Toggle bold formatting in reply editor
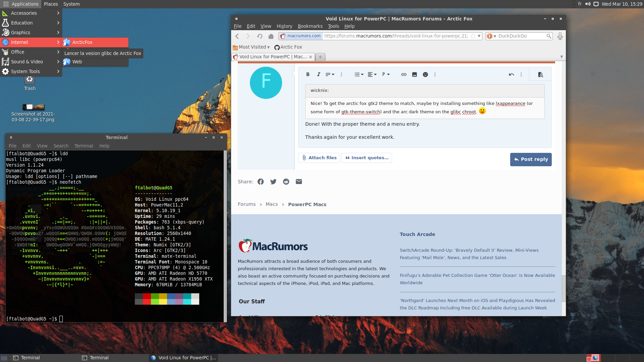This screenshot has width=644, height=362. click(x=308, y=74)
